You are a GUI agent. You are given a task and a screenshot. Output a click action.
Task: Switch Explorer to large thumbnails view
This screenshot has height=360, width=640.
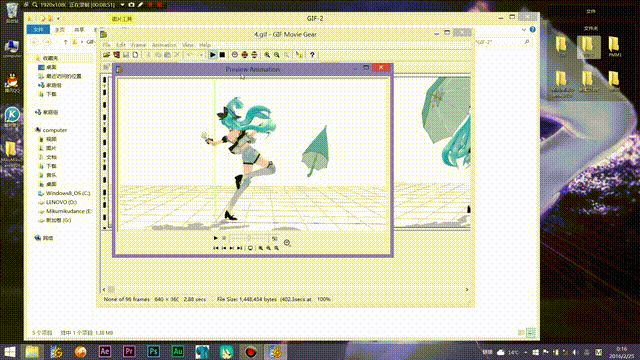[531, 333]
